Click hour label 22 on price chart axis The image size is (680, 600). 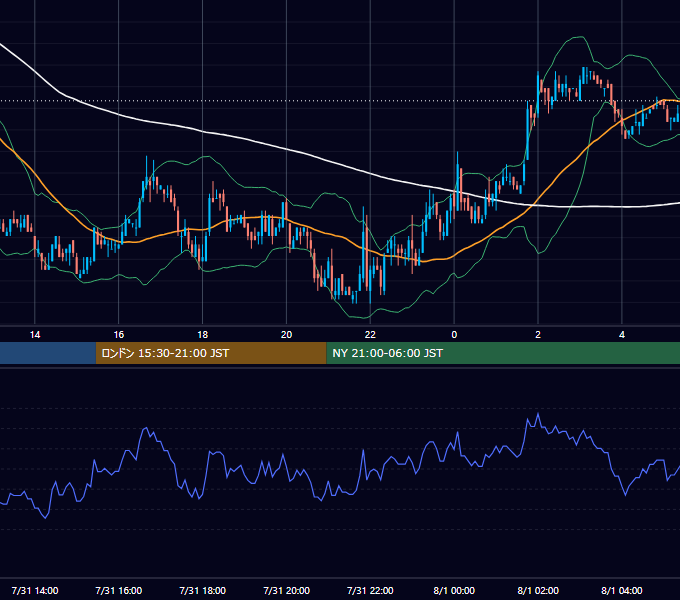tap(370, 335)
